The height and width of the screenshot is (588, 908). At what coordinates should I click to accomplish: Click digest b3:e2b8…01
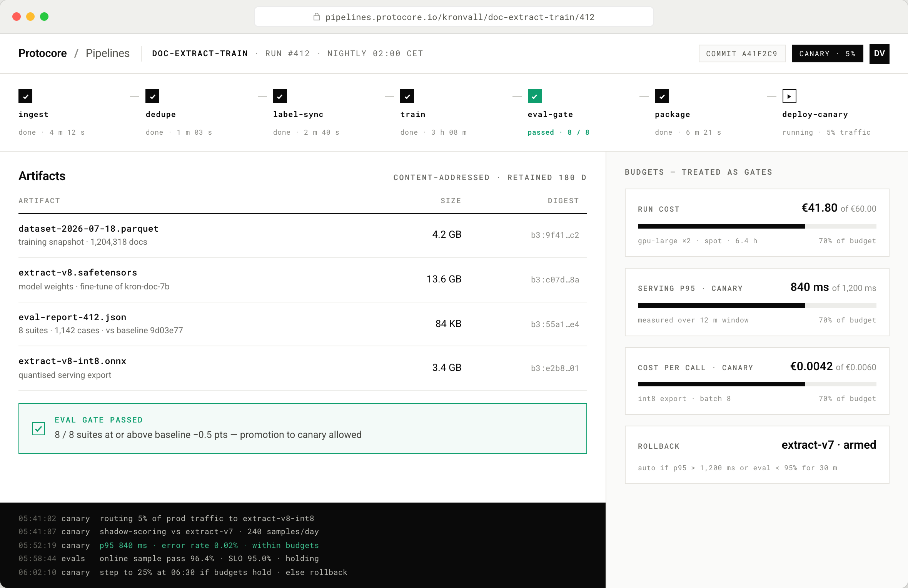(x=555, y=368)
